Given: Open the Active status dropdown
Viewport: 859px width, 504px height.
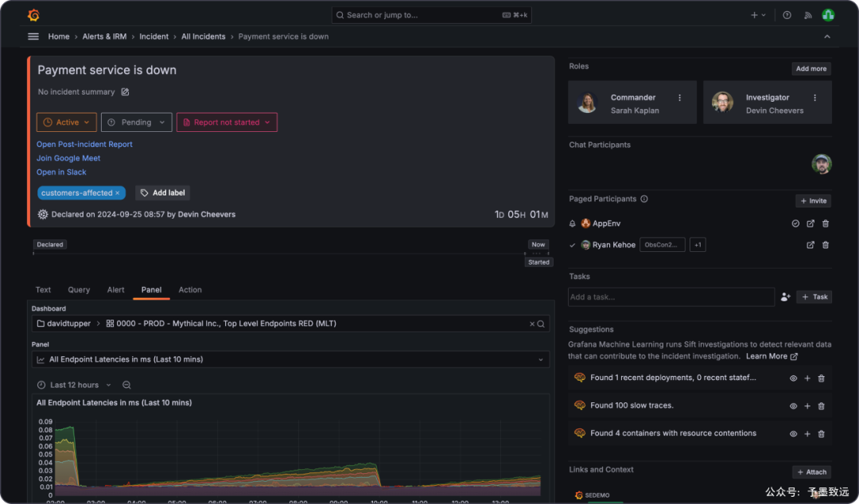Looking at the screenshot, I should [66, 122].
